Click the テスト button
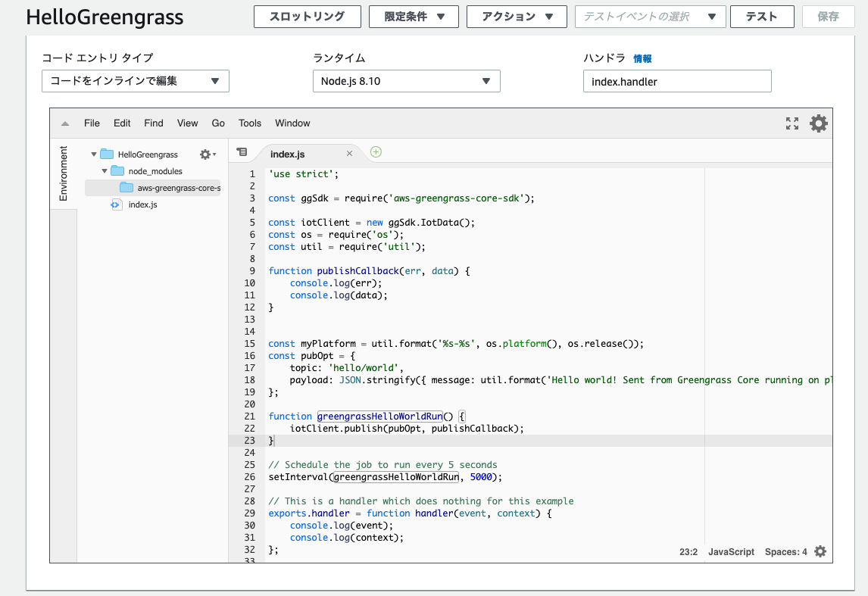Viewport: 868px width, 596px height. (762, 17)
